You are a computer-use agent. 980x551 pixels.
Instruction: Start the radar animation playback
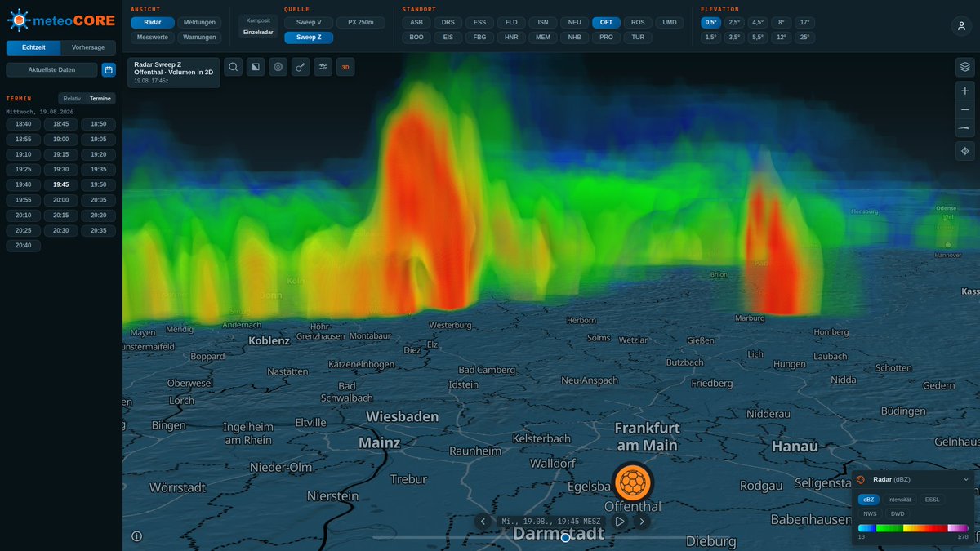[x=620, y=521]
